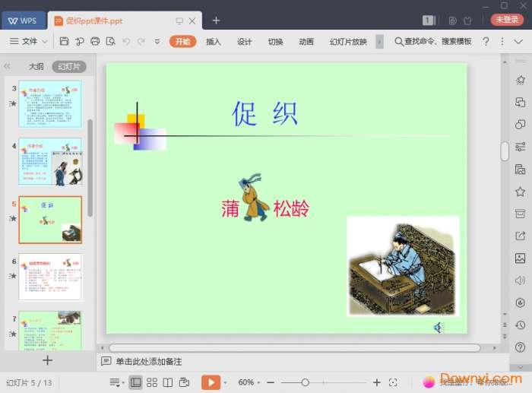Open Print Preview icon
The height and width of the screenshot is (393, 532).
click(x=111, y=41)
